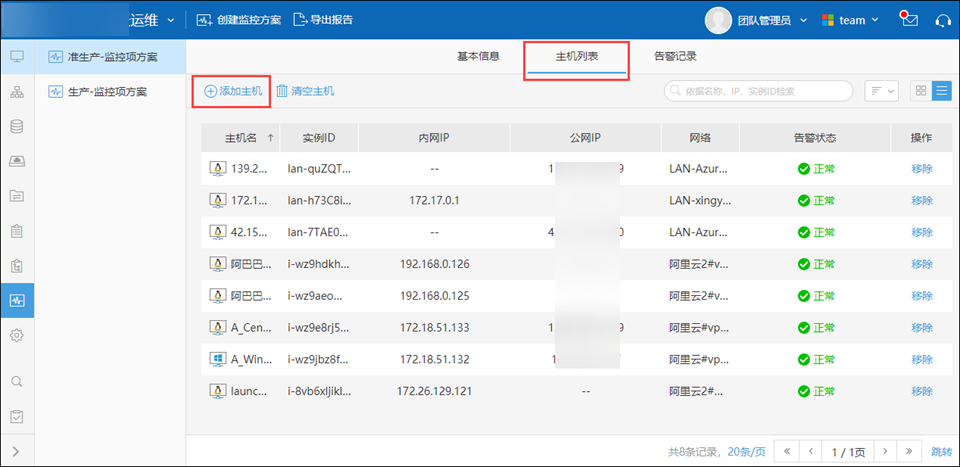The width and height of the screenshot is (960, 467).
Task: Select the monitor screen icon in sidebar
Action: coord(17,56)
